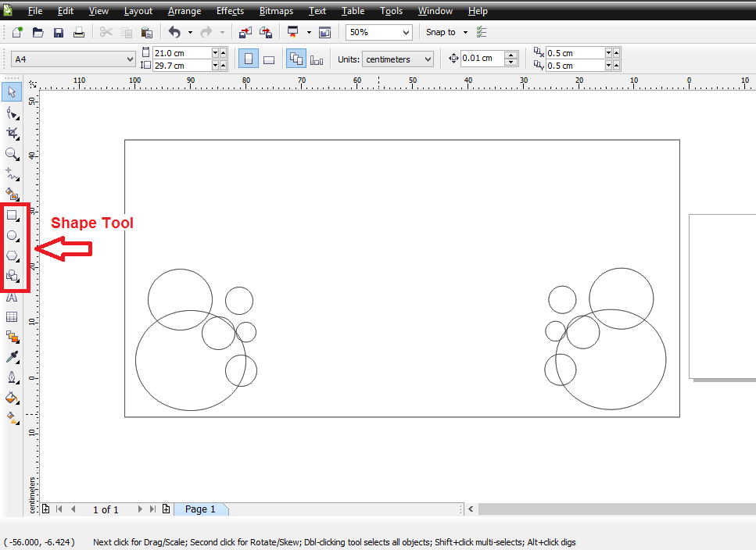Select the Rectangle tool
Screen dimensions: 756x550
(x=12, y=215)
